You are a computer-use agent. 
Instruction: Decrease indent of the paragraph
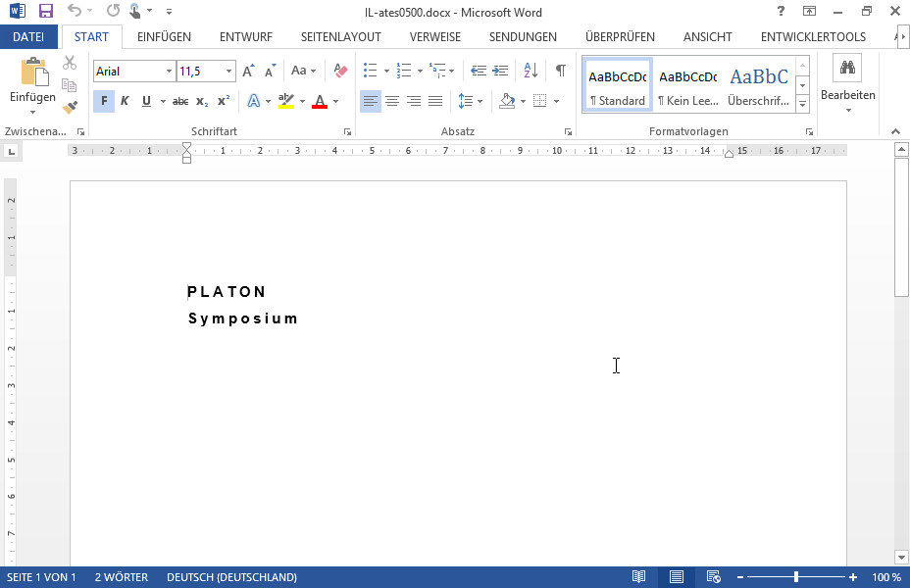point(479,71)
